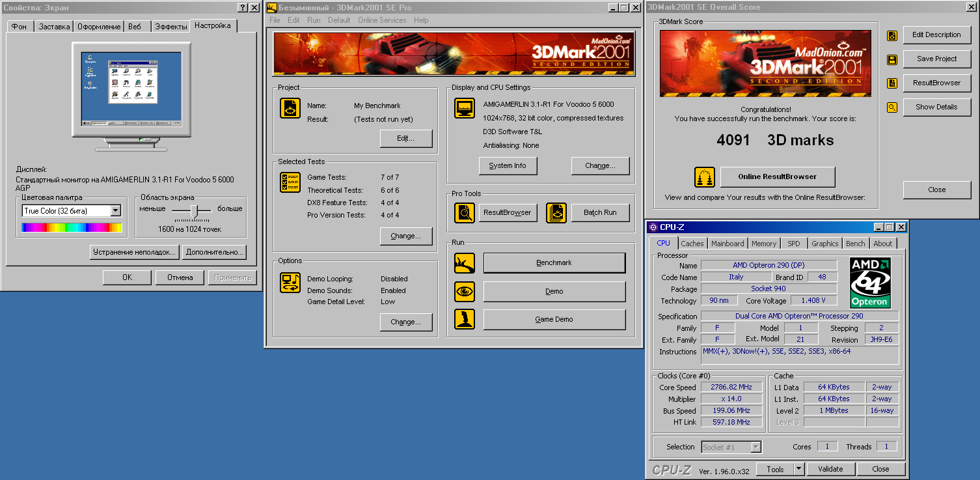Switch to the Memory tab in CPU-Z
The height and width of the screenshot is (480, 980).
pos(764,244)
